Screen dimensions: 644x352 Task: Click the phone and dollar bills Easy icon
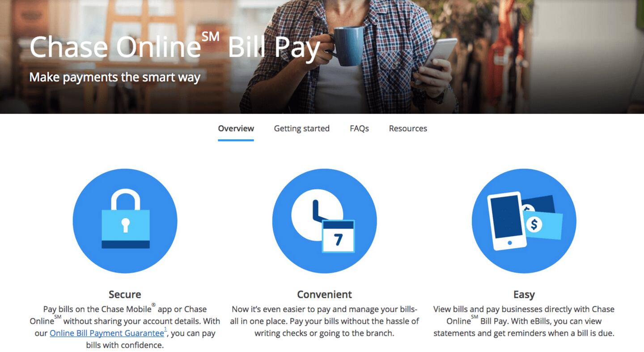(524, 221)
